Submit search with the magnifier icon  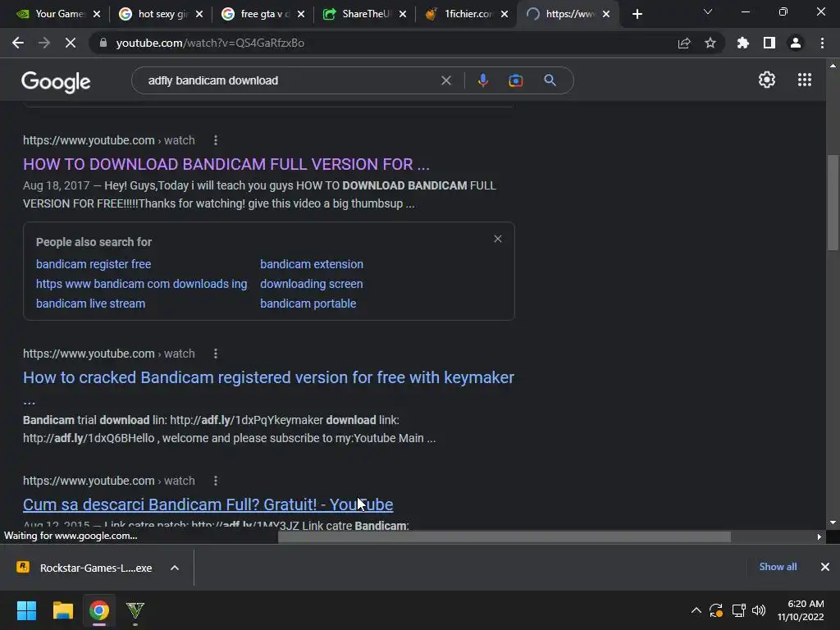click(x=550, y=80)
